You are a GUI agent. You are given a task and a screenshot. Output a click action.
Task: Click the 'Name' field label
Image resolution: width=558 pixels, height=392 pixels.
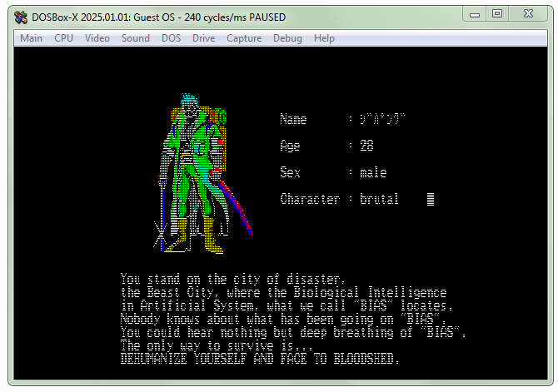tap(293, 119)
